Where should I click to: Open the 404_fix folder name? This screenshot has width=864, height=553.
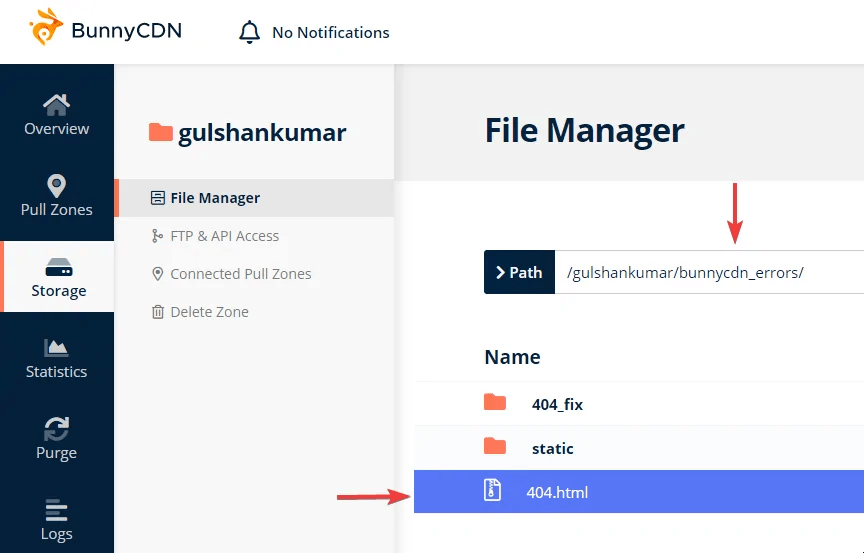click(557, 404)
